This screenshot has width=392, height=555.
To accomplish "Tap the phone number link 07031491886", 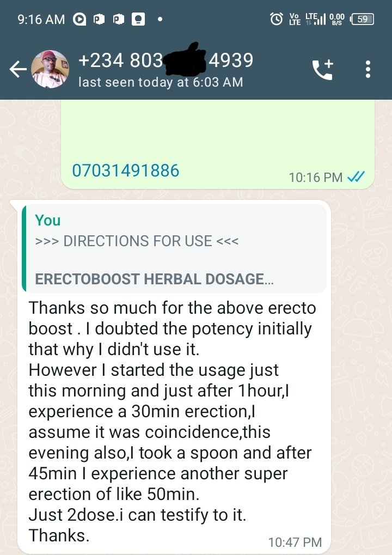I will pos(126,170).
